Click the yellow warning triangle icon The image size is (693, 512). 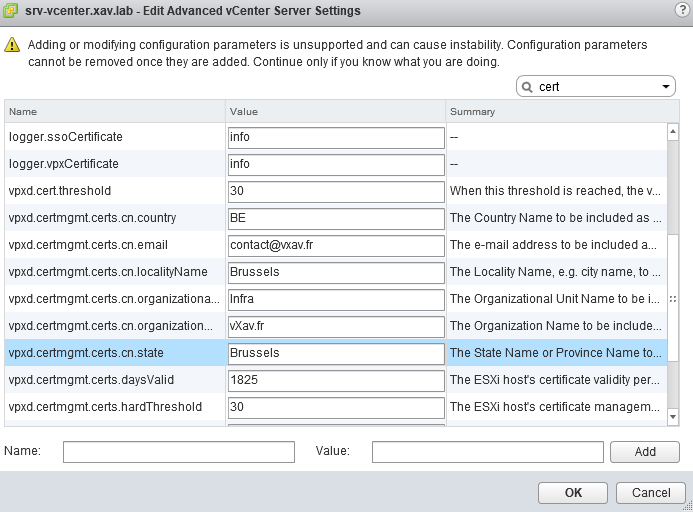pos(13,46)
